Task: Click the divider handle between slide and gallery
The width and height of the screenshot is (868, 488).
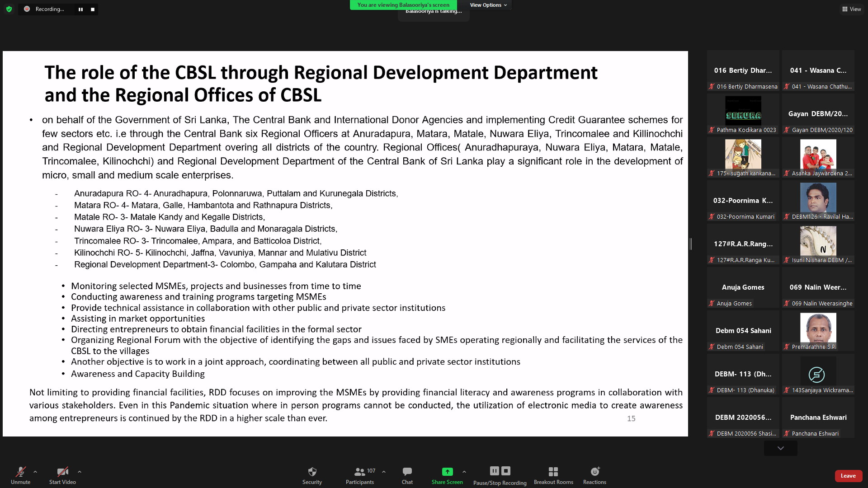Action: [x=691, y=244]
